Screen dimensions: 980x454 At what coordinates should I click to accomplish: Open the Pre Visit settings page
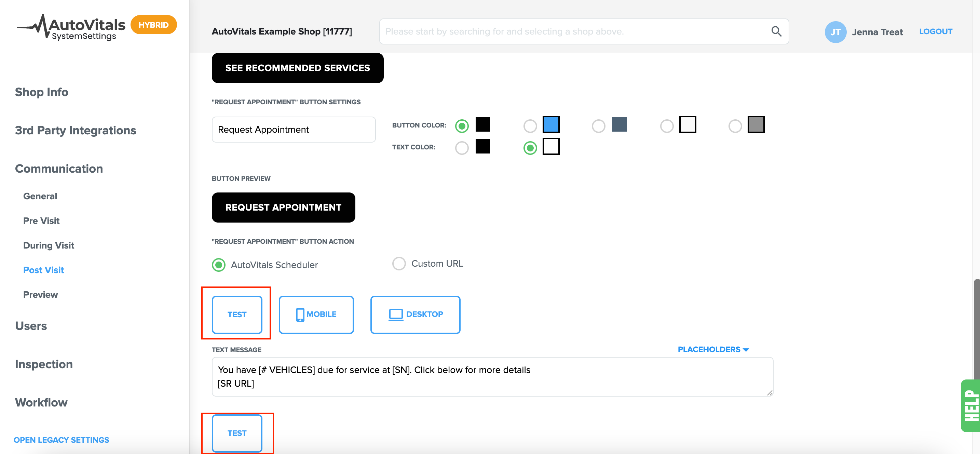tap(41, 221)
